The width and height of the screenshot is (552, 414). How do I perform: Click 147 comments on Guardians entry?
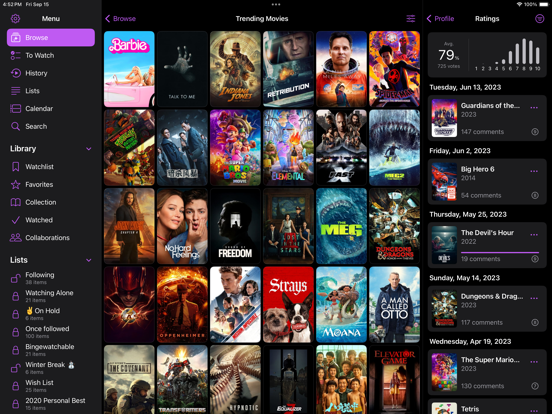pos(482,132)
